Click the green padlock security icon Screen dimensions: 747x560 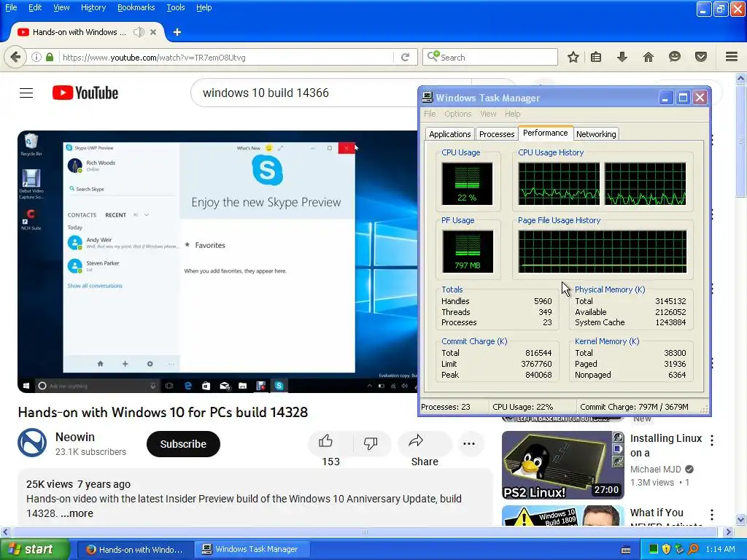pyautogui.click(x=50, y=57)
